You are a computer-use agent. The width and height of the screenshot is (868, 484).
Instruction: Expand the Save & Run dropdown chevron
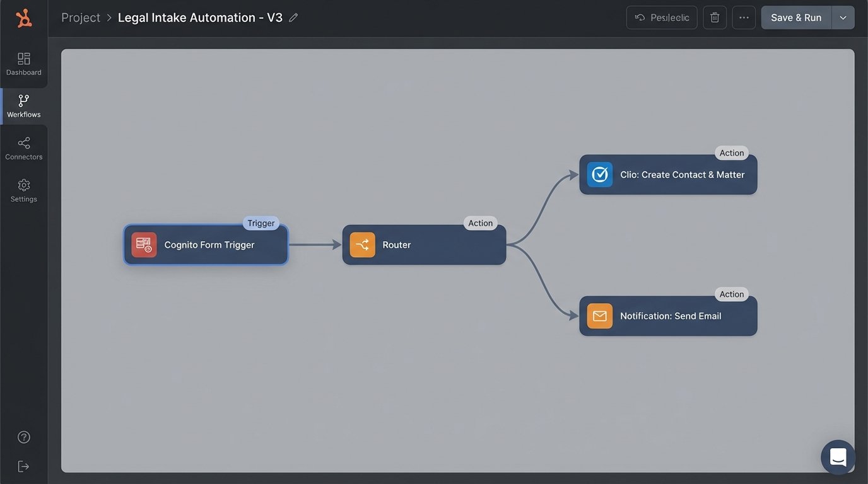click(843, 17)
